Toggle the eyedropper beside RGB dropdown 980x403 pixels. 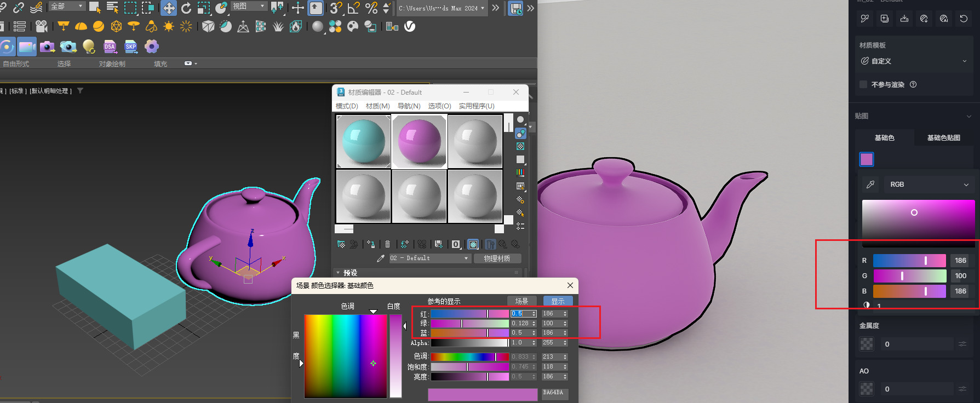click(x=870, y=185)
